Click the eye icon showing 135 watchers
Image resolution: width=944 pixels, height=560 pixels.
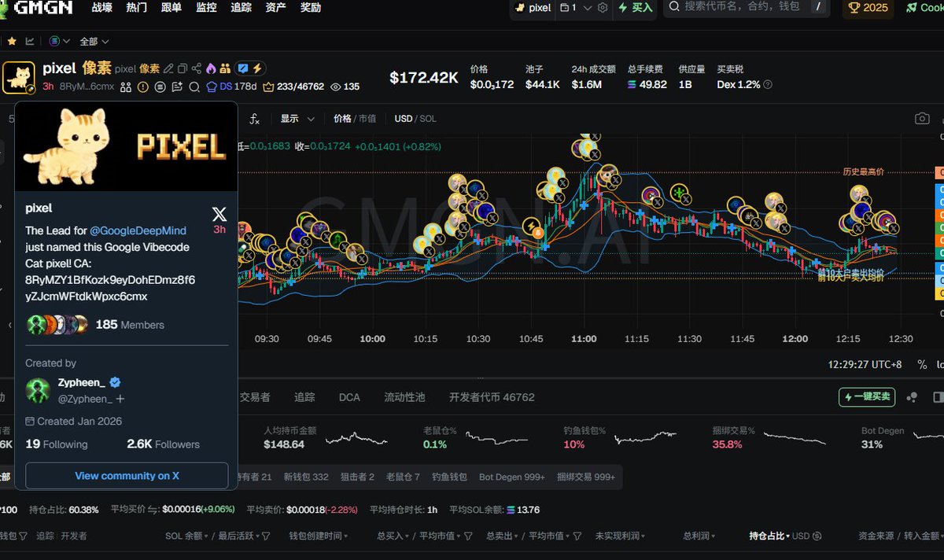tap(336, 87)
